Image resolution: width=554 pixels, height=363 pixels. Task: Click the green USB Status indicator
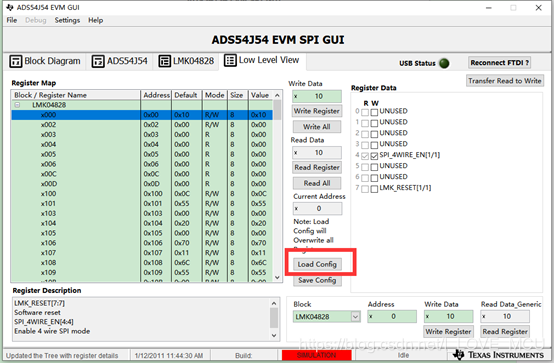tap(444, 63)
